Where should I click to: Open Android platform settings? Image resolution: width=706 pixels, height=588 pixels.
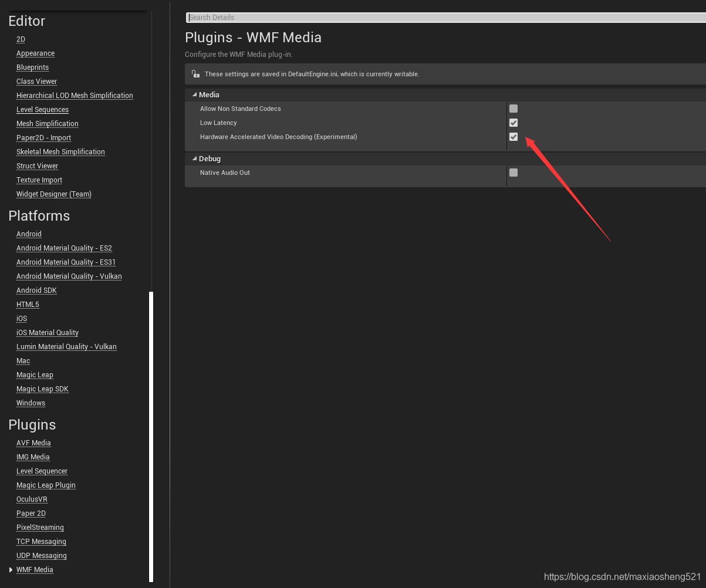tap(29, 234)
